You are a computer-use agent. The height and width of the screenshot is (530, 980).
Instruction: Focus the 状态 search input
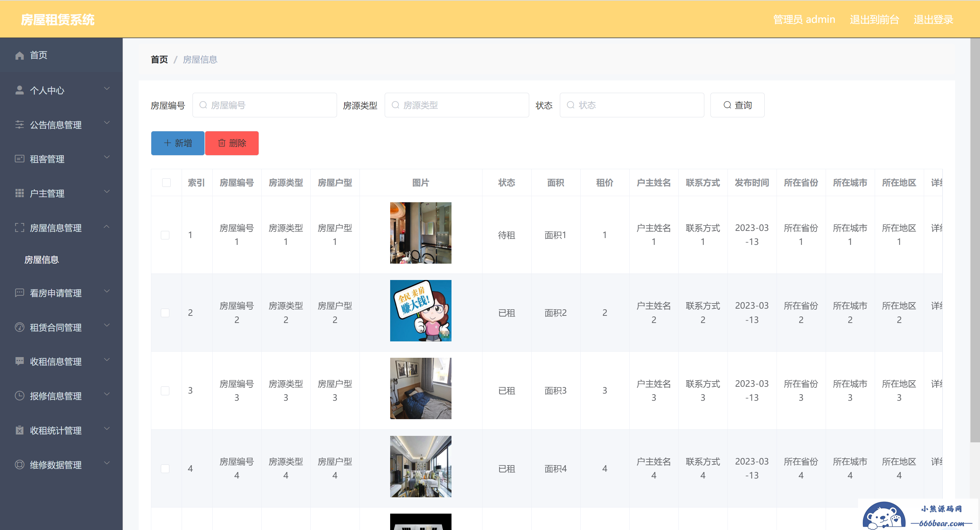[631, 105]
